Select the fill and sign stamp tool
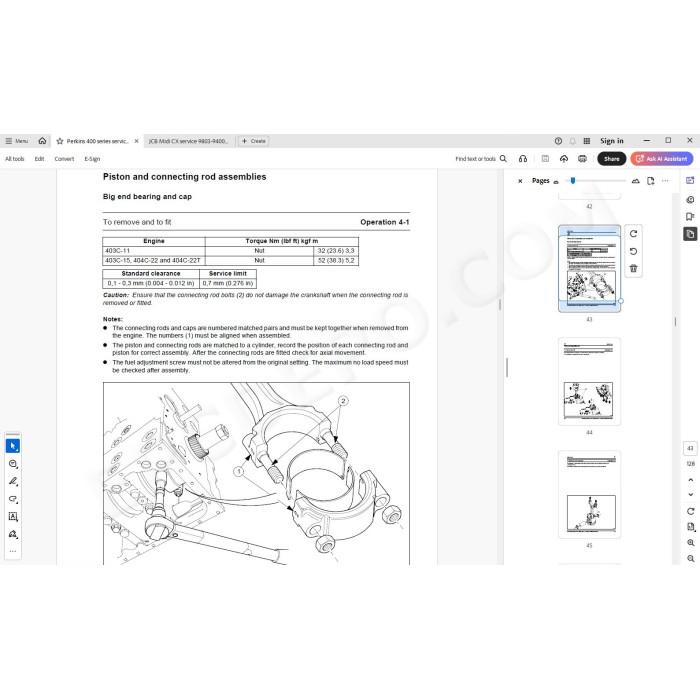The height and width of the screenshot is (700, 700). pos(13,534)
